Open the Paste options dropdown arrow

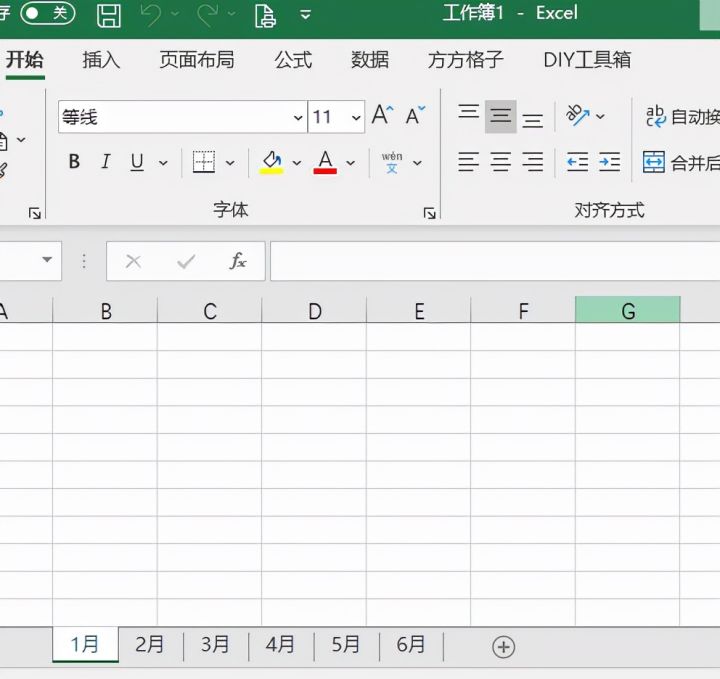(x=21, y=139)
